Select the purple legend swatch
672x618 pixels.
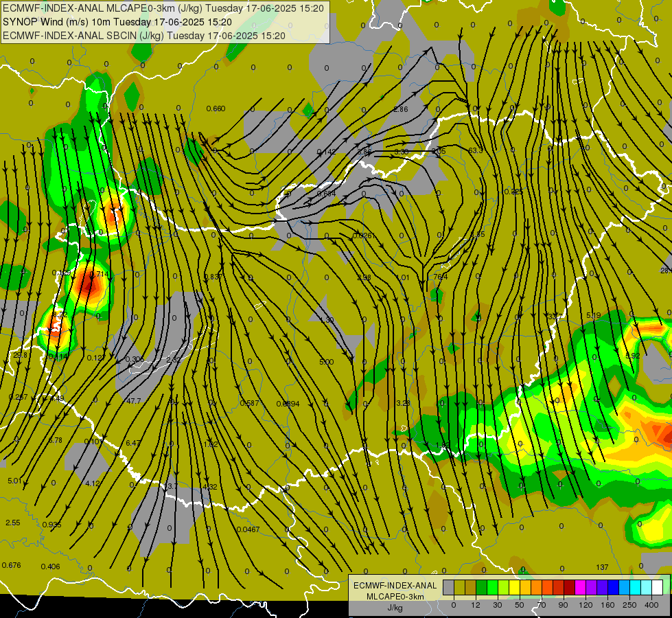[x=592, y=588]
